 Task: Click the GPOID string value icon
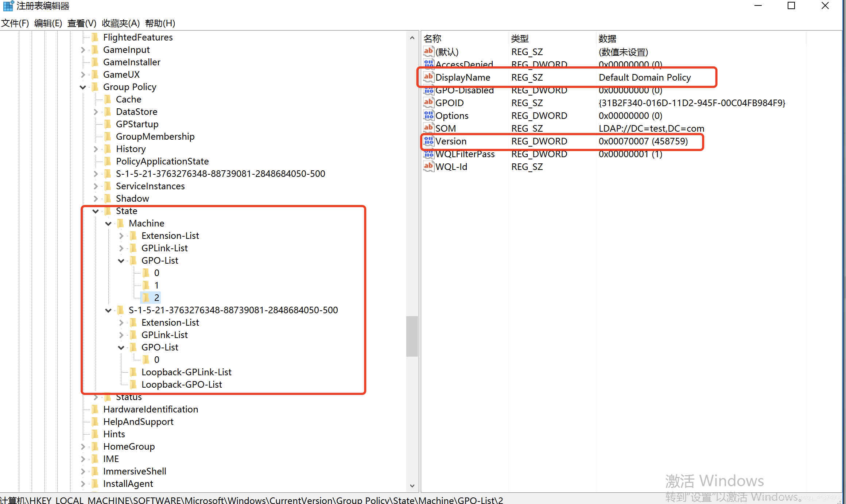428,102
